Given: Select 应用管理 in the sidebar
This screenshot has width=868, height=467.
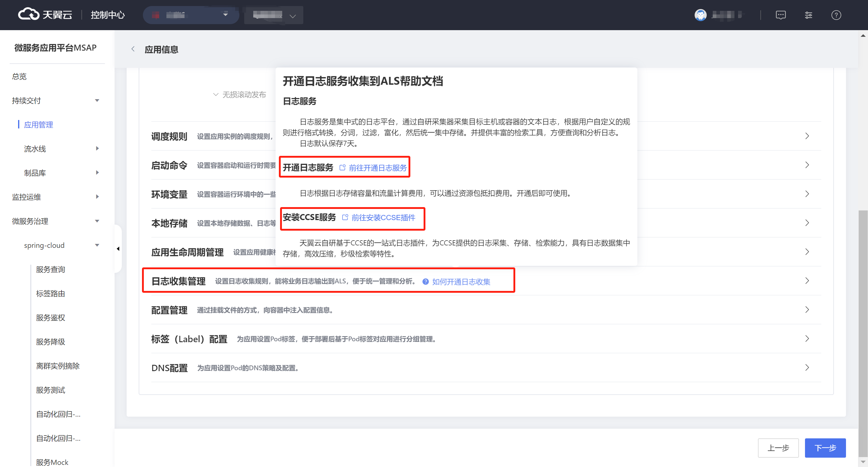Looking at the screenshot, I should pyautogui.click(x=38, y=125).
